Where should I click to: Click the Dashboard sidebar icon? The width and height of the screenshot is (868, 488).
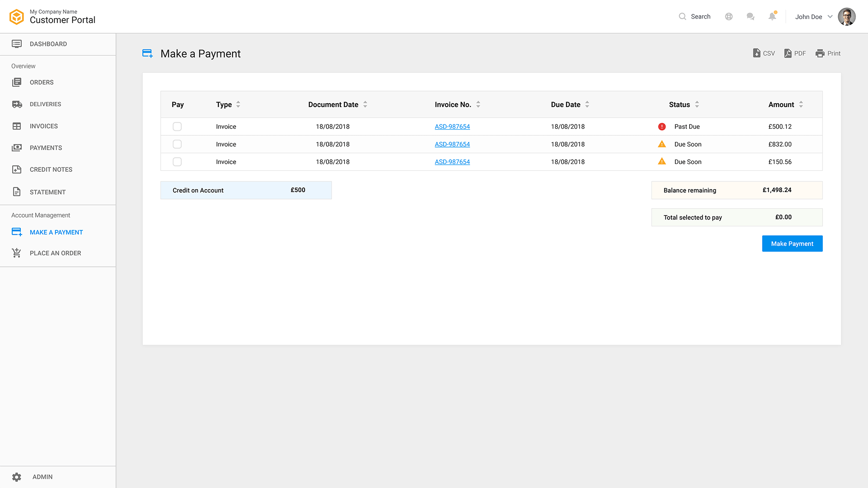(x=16, y=43)
